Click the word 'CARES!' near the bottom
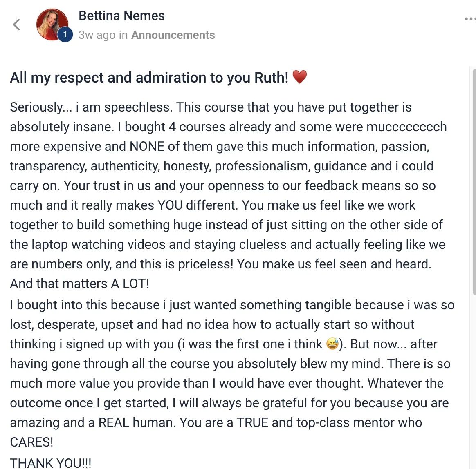The height and width of the screenshot is (469, 476). click(31, 442)
